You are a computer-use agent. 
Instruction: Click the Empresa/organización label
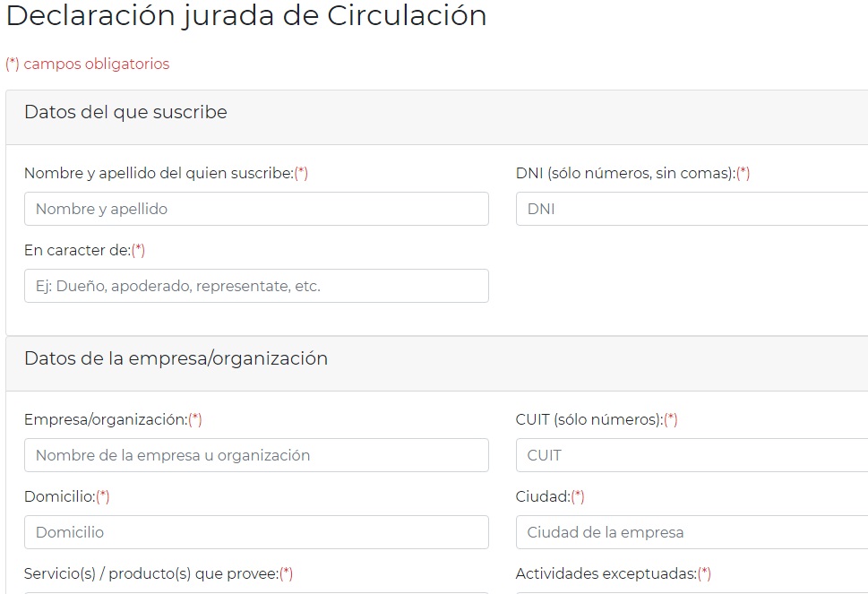[x=113, y=419]
